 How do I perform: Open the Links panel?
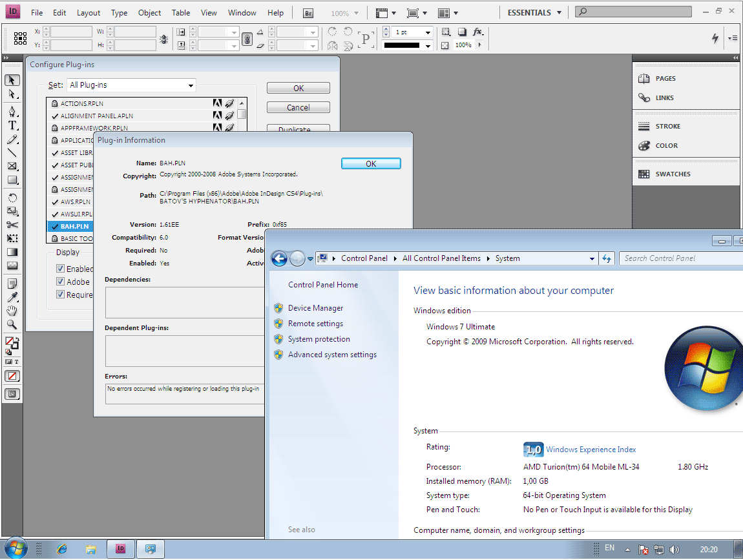[664, 98]
